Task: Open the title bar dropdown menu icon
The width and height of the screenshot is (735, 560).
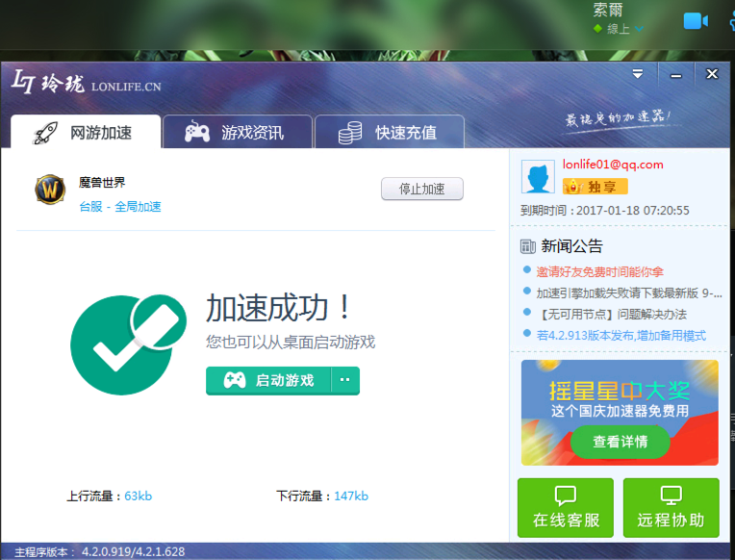Action: [x=638, y=74]
